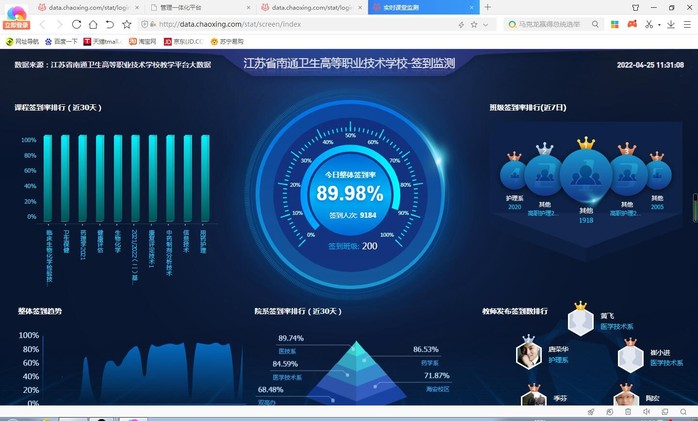Close the active blue tab
Viewport: 698px width, 421px height.
pyautogui.click(x=471, y=8)
